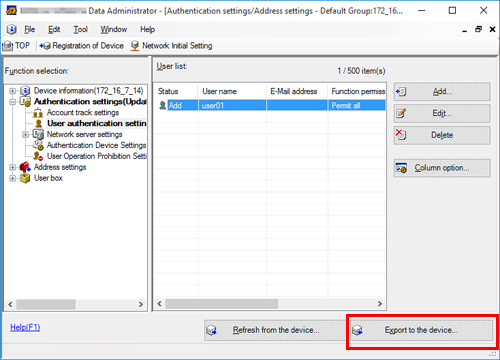Open the Window menu
Screen dimensions: 500x360
114,30
